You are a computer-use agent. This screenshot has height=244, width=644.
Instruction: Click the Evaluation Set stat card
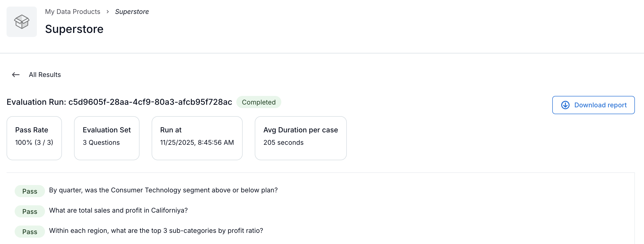(106, 138)
